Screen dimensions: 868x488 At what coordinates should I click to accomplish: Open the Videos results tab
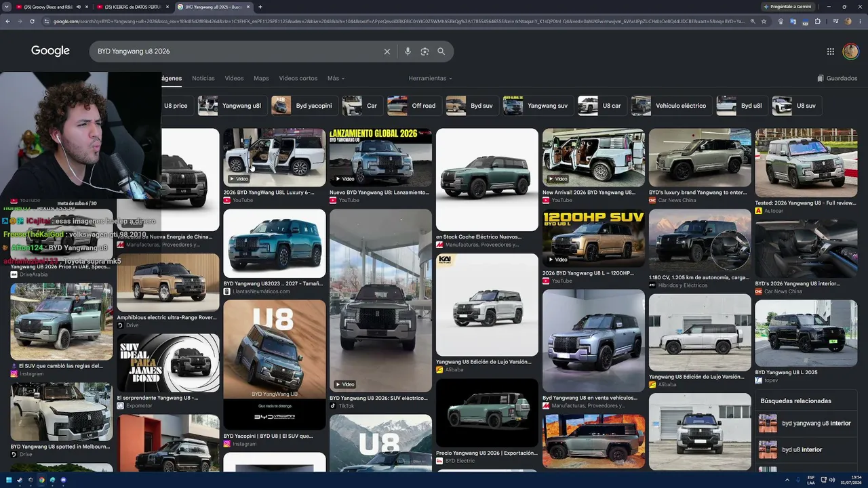point(234,79)
